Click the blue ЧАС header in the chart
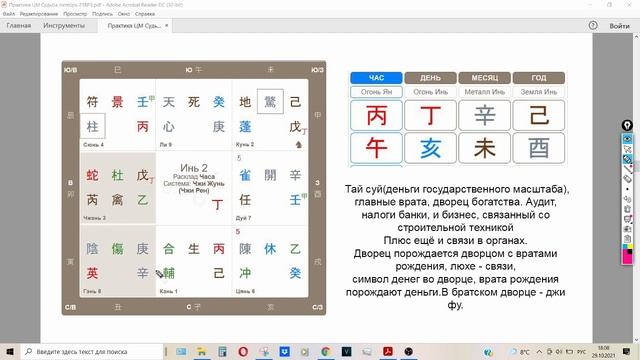This screenshot has width=640, height=360. [x=376, y=78]
